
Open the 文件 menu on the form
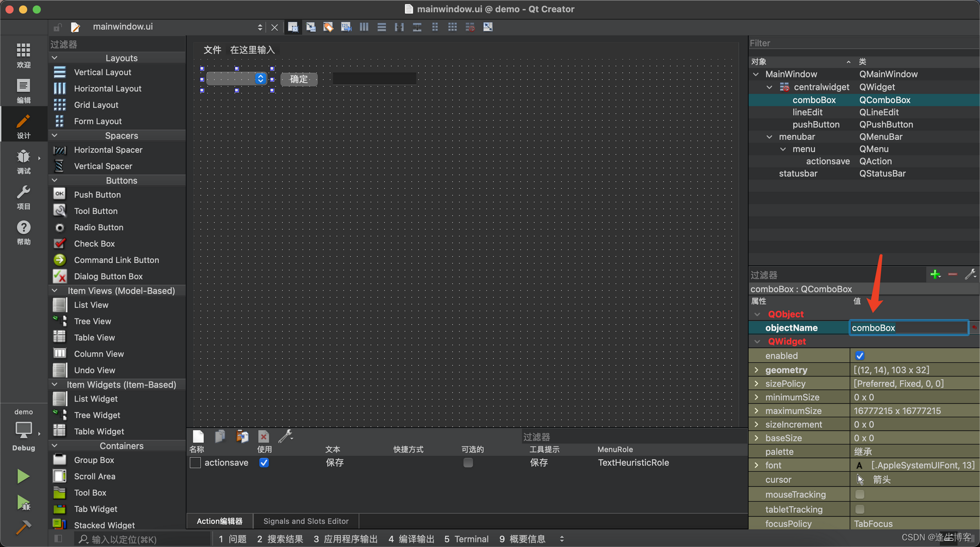(212, 50)
